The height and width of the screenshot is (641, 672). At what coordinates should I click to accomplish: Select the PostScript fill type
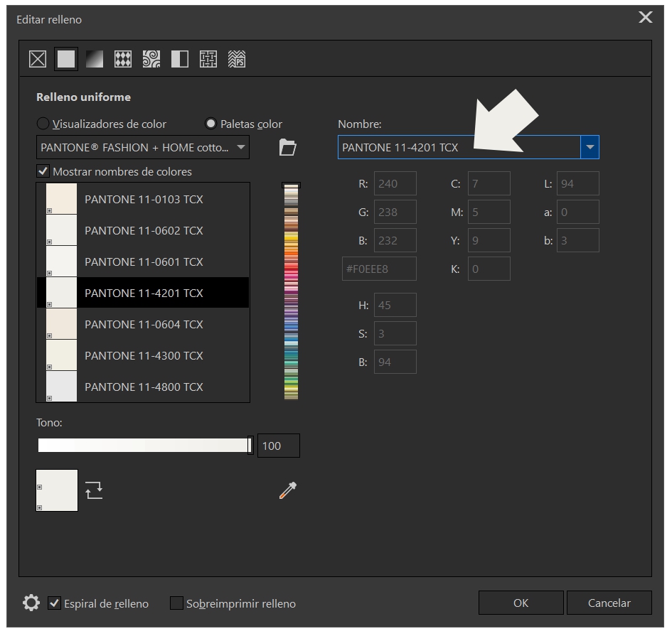236,59
